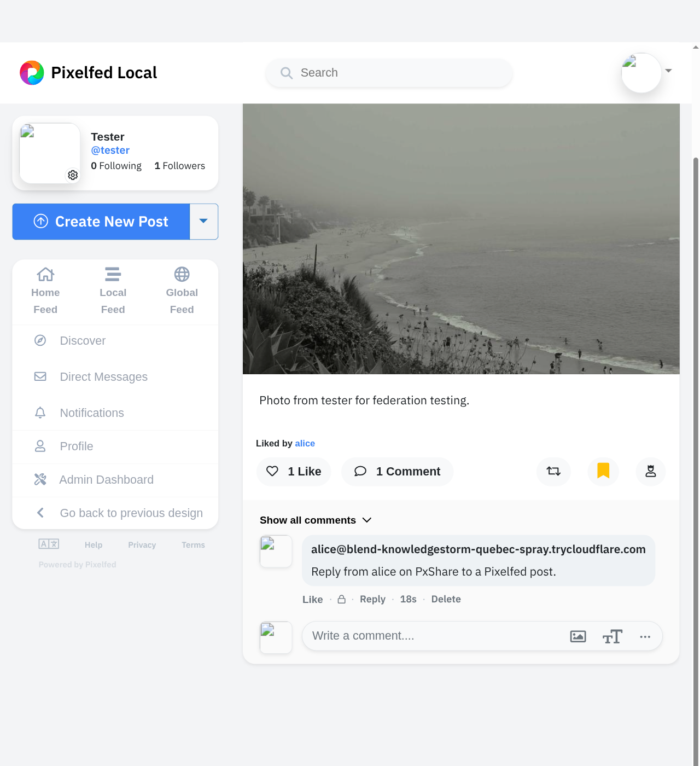Attach an image to your comment
The height and width of the screenshot is (766, 700).
pyautogui.click(x=577, y=636)
